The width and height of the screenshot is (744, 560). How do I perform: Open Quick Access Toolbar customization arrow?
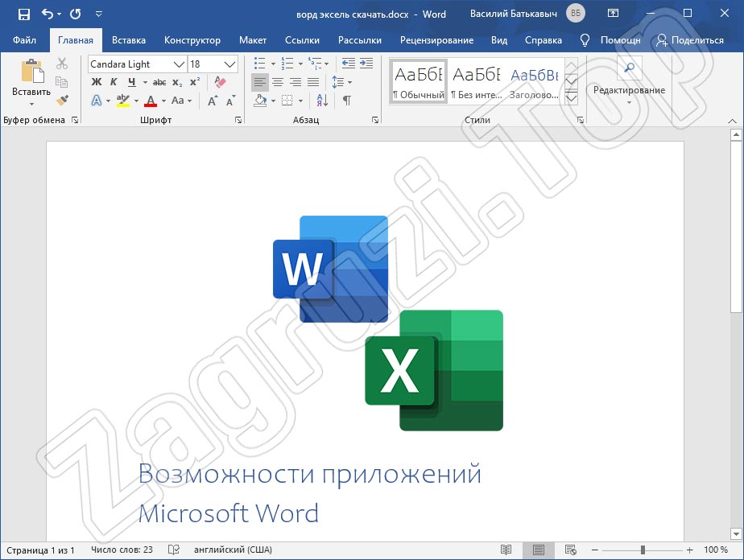coord(99,14)
